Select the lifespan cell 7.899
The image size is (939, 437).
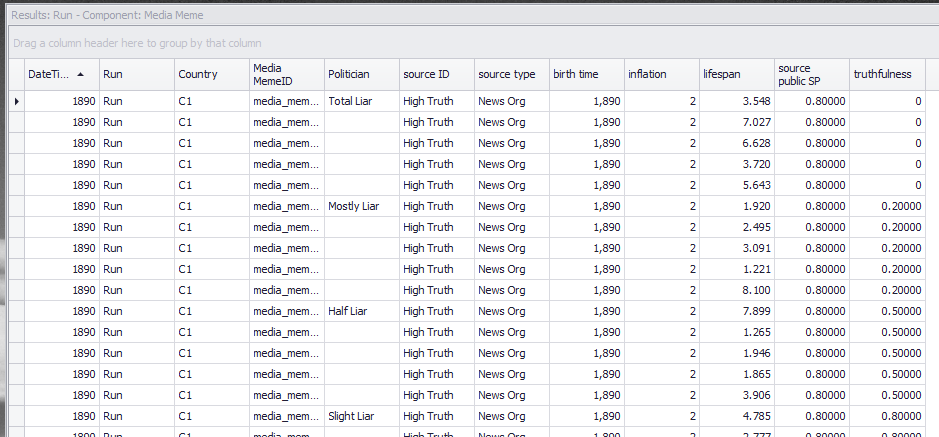(x=736, y=311)
